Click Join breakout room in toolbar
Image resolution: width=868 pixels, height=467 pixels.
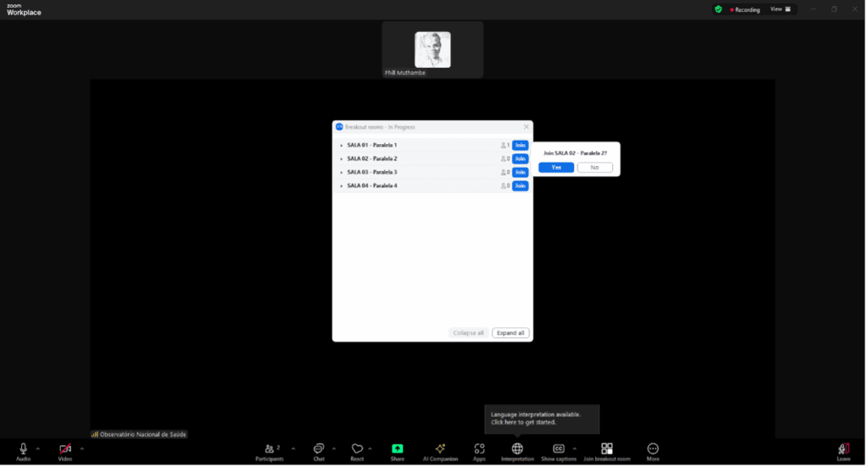pos(607,448)
